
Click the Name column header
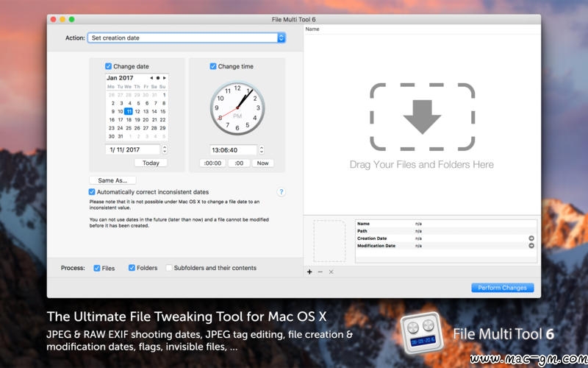pyautogui.click(x=312, y=29)
